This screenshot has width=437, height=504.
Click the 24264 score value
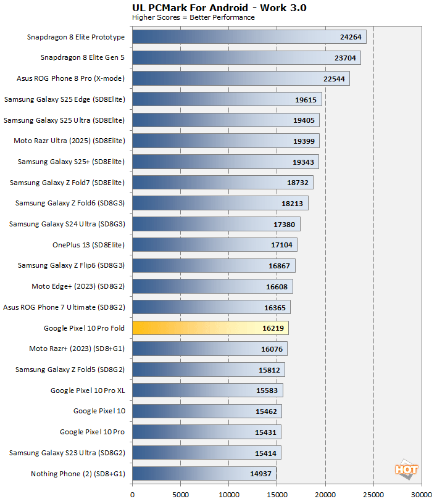(351, 37)
